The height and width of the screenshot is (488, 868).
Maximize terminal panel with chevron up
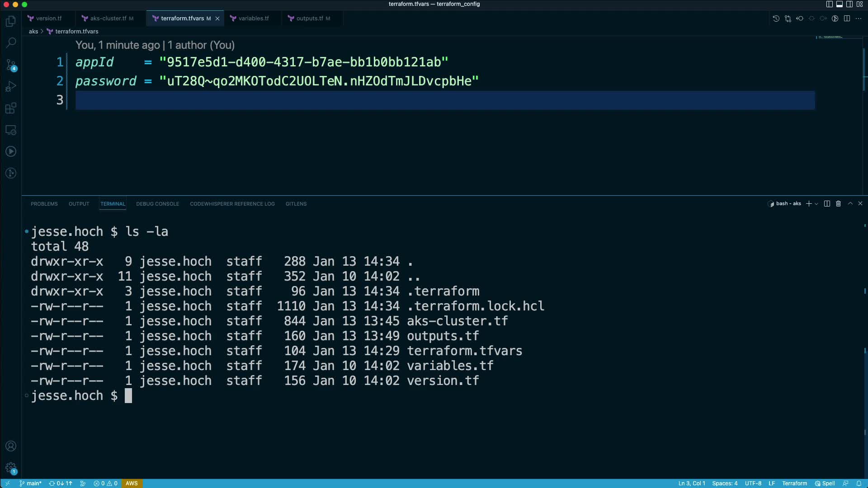850,204
